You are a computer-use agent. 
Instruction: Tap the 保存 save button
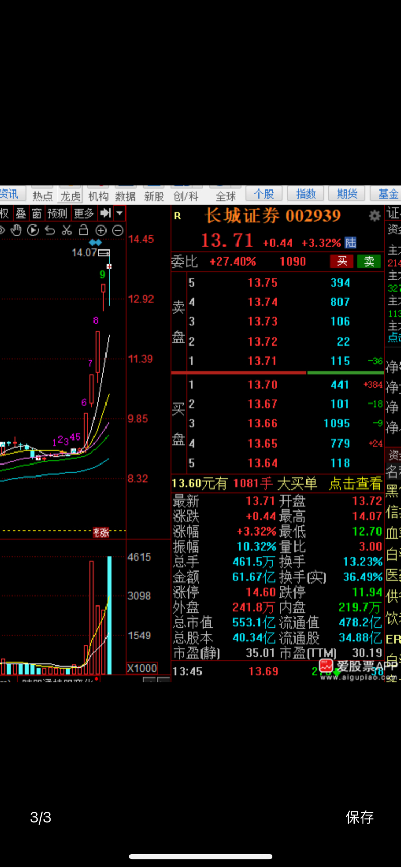click(x=360, y=817)
